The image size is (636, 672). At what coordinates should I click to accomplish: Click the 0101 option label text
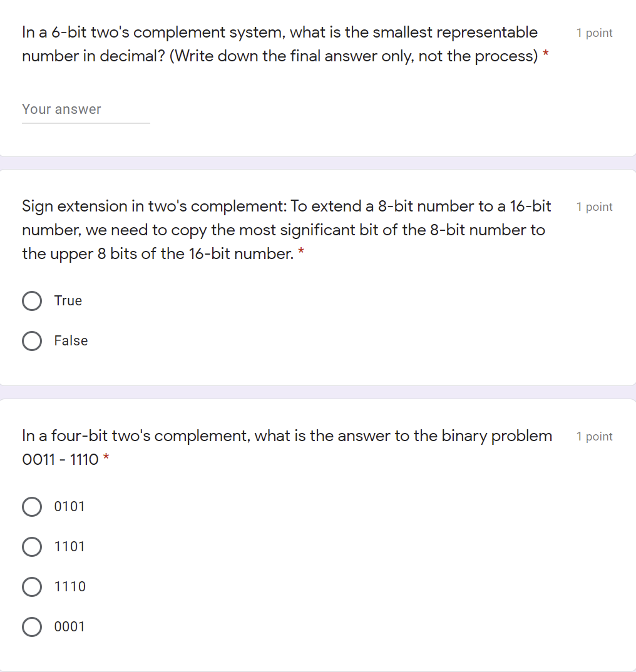pos(70,507)
